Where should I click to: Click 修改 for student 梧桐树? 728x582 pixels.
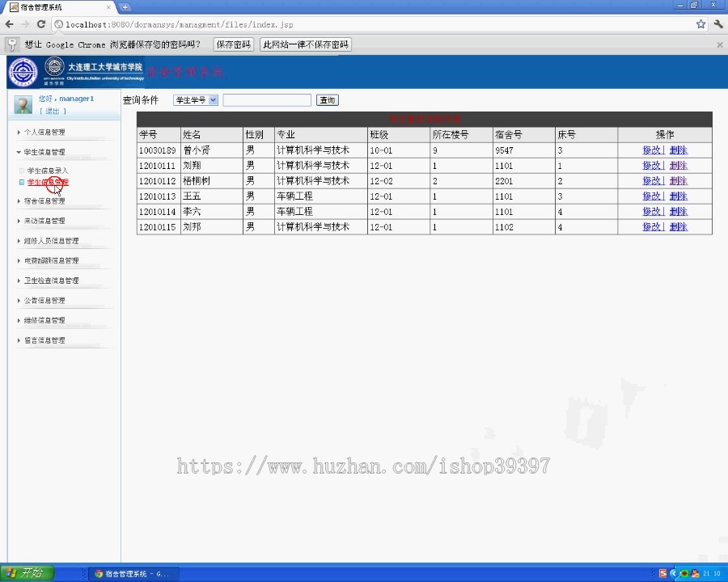(x=652, y=181)
